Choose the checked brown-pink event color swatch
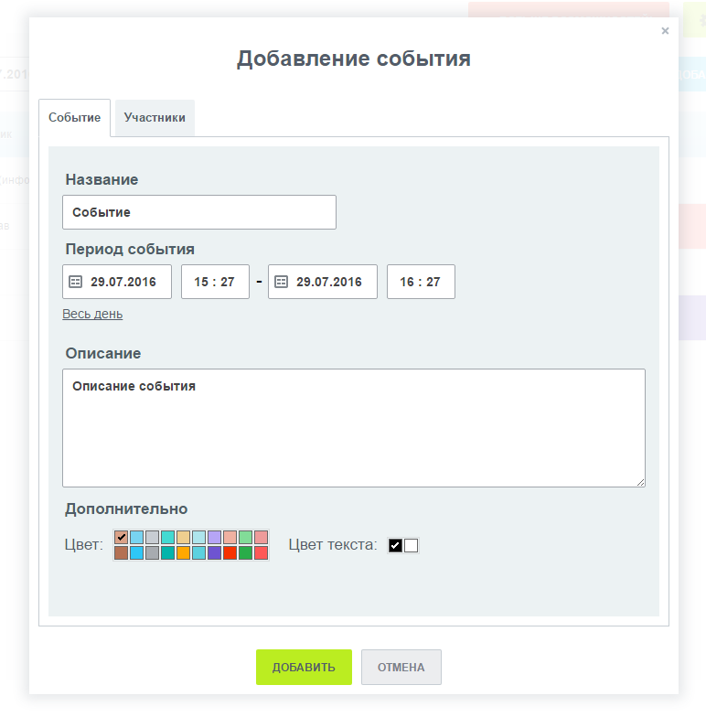Image resolution: width=706 pixels, height=728 pixels. click(x=121, y=538)
